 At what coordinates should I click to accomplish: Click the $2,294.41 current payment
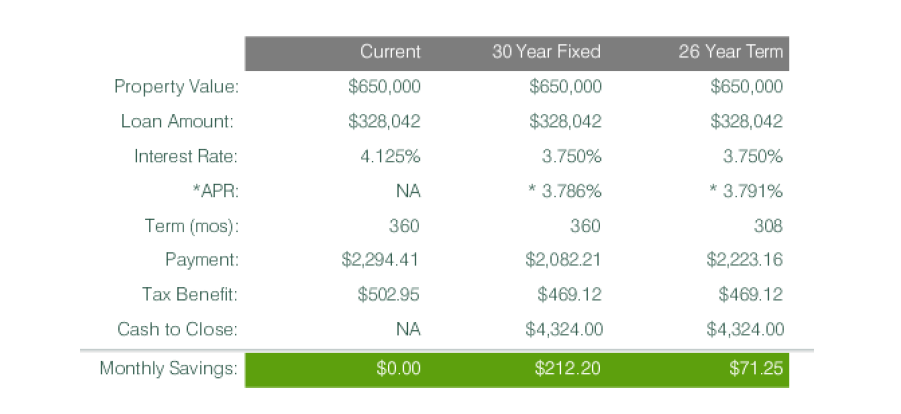click(380, 260)
